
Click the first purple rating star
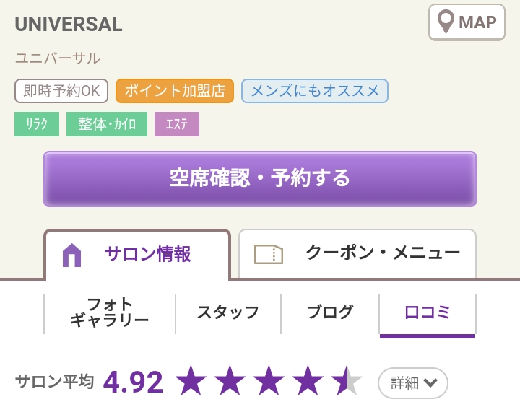click(191, 380)
